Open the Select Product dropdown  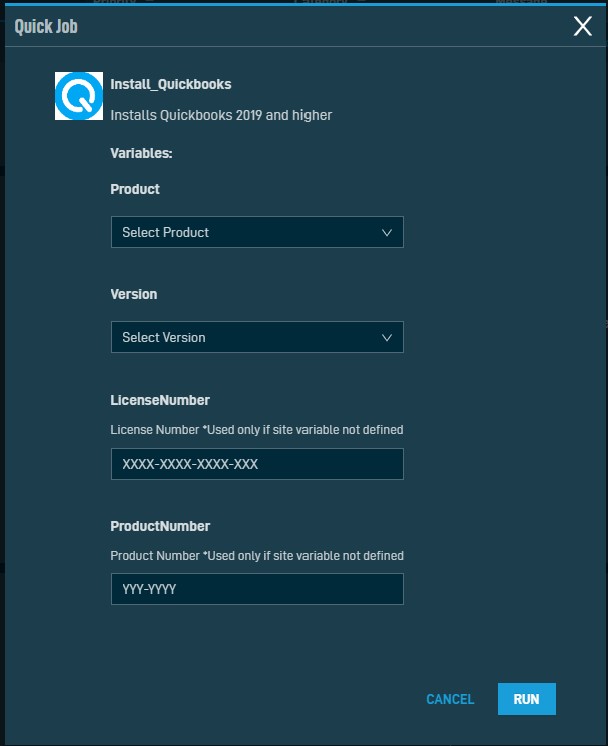257,232
